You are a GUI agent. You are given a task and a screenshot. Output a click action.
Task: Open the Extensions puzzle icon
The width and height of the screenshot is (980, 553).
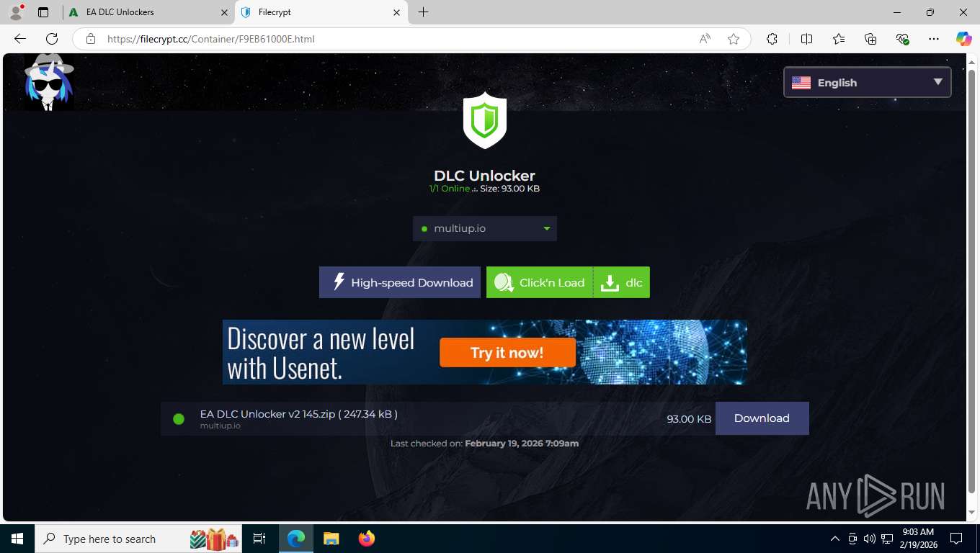click(x=772, y=39)
